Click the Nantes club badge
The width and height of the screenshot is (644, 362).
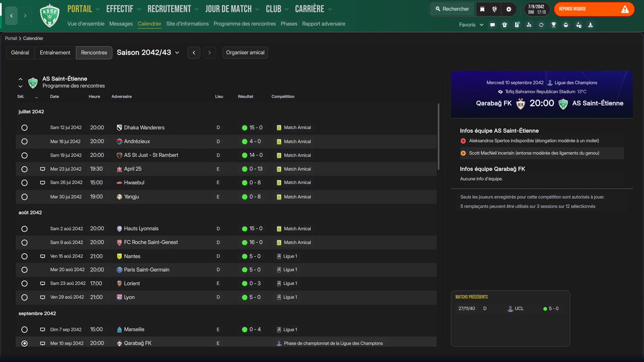point(119,256)
